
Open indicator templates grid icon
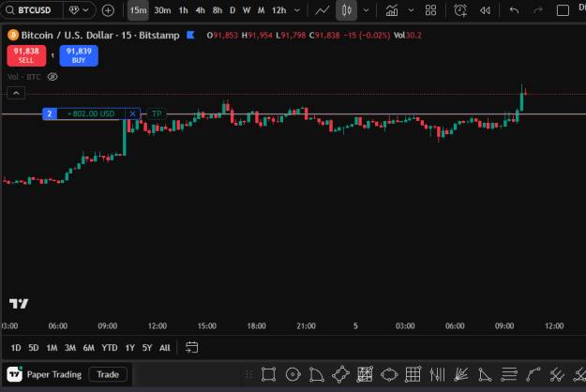click(430, 10)
